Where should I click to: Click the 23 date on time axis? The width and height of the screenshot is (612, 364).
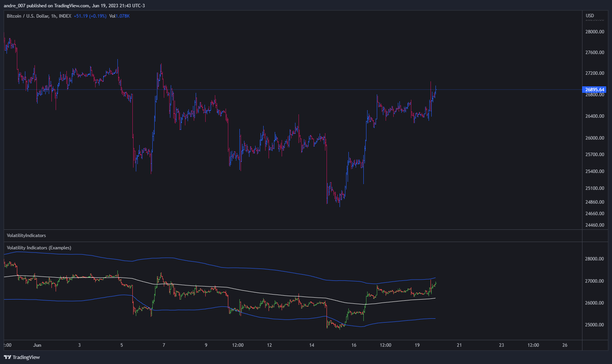click(501, 345)
